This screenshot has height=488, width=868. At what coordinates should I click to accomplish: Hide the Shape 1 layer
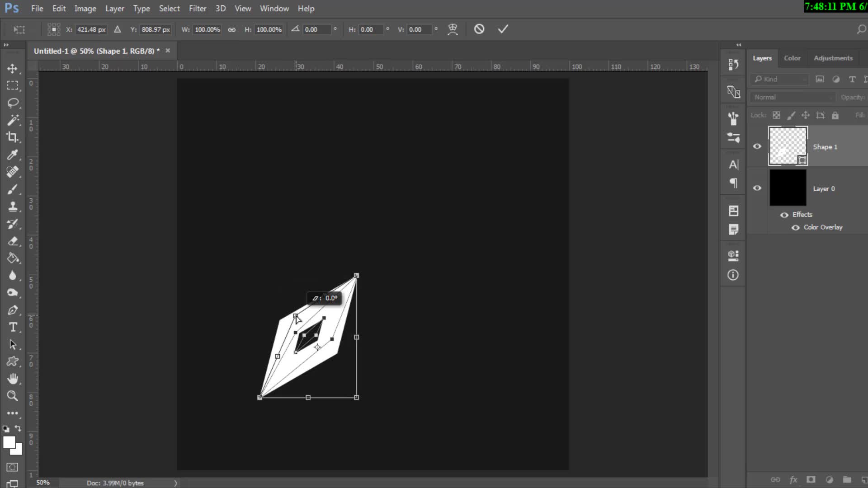click(757, 146)
